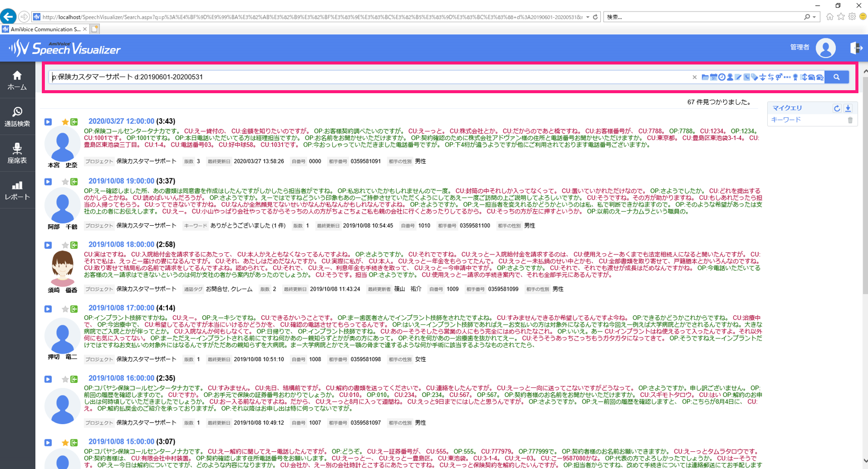
Task: Close the AmiVoice Communication browser tab
Action: coord(85,29)
